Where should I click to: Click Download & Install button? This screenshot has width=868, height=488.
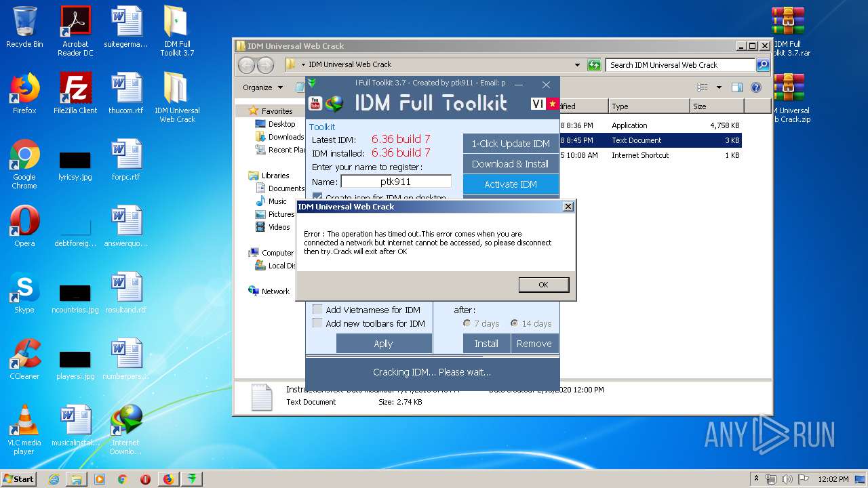click(511, 164)
